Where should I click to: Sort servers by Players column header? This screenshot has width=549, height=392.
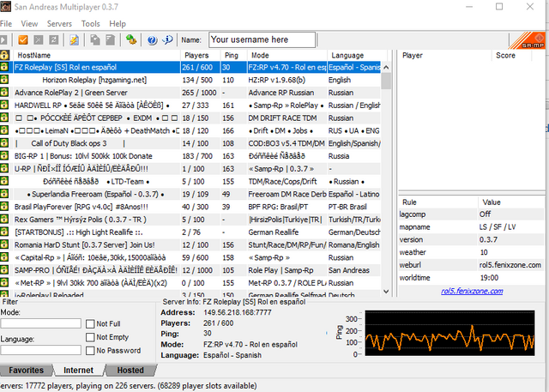200,55
